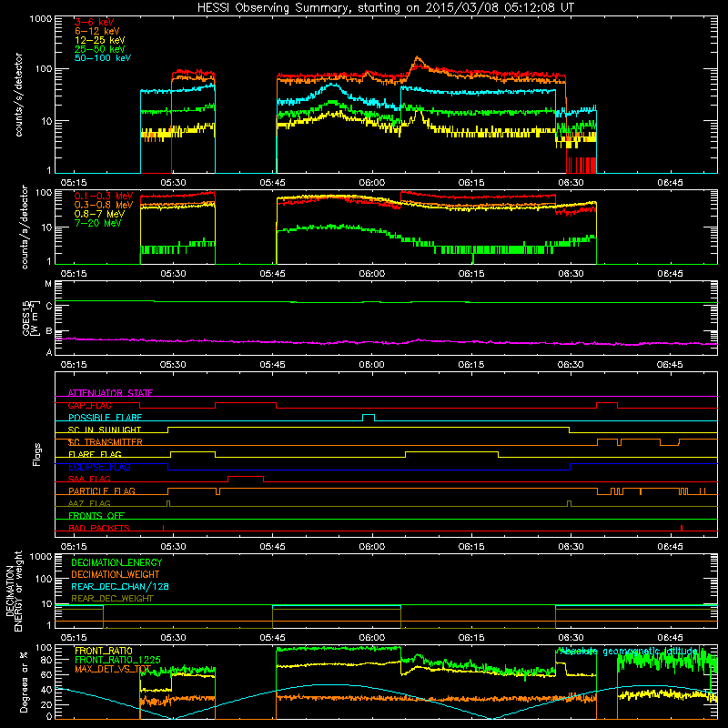
Task: Select the A class tick label on GOES plot
Action: [49, 352]
